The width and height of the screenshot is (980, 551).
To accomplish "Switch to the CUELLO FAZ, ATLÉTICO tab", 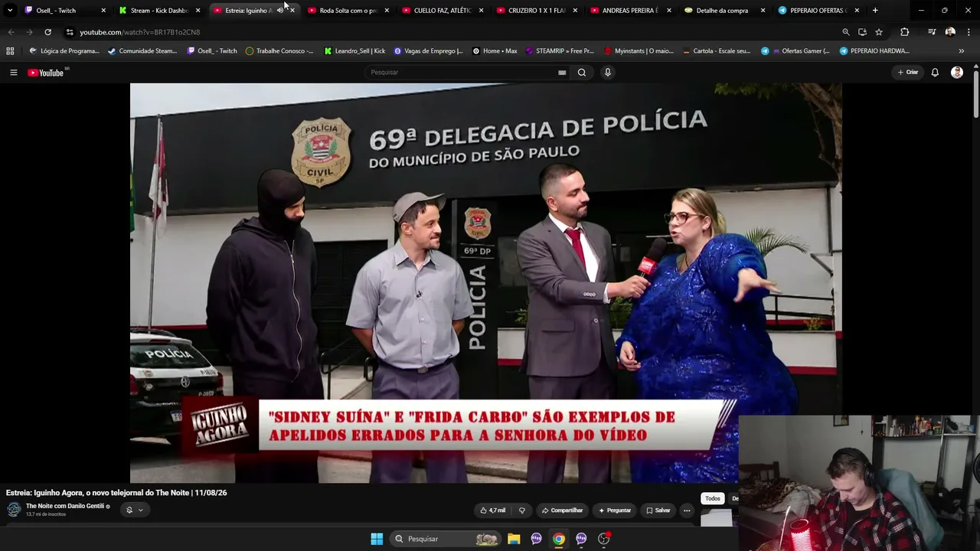I will click(x=443, y=11).
